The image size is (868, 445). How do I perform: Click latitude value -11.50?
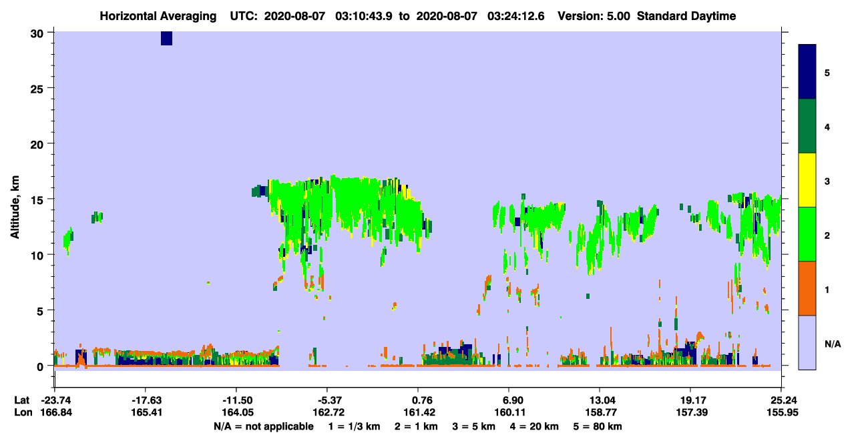tap(236, 400)
